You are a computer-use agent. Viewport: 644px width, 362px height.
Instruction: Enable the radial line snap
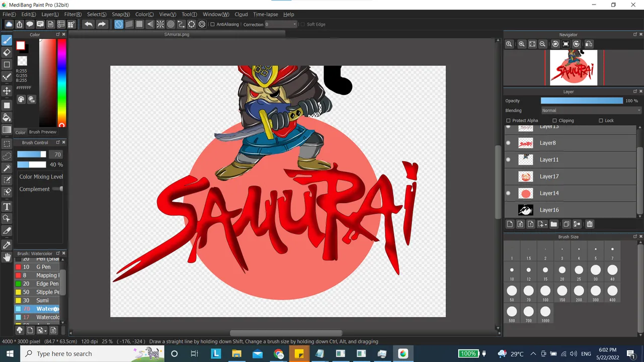click(x=160, y=24)
